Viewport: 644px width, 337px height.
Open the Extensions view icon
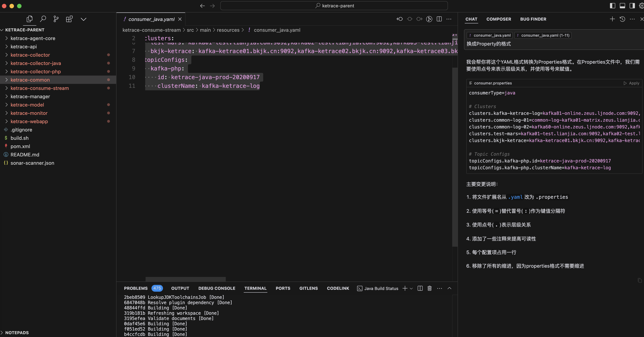(x=69, y=19)
